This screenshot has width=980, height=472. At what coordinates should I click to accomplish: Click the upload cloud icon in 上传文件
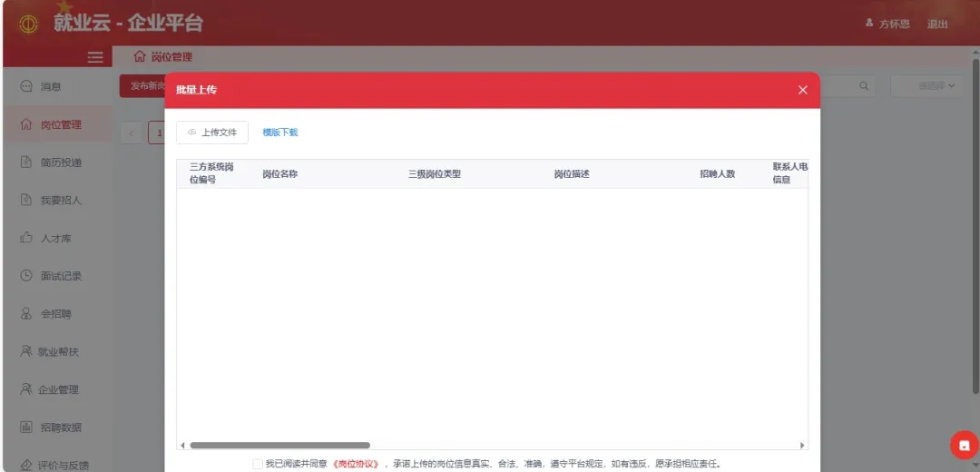click(191, 133)
